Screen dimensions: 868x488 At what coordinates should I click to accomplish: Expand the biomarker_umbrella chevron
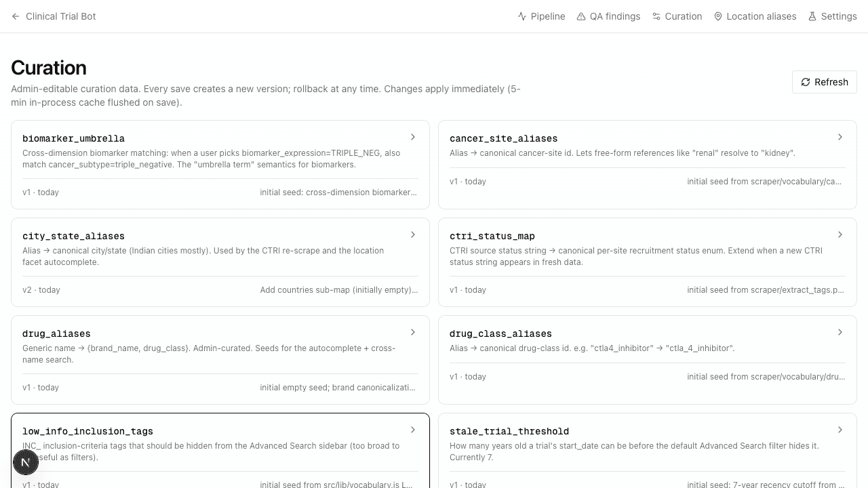(413, 137)
